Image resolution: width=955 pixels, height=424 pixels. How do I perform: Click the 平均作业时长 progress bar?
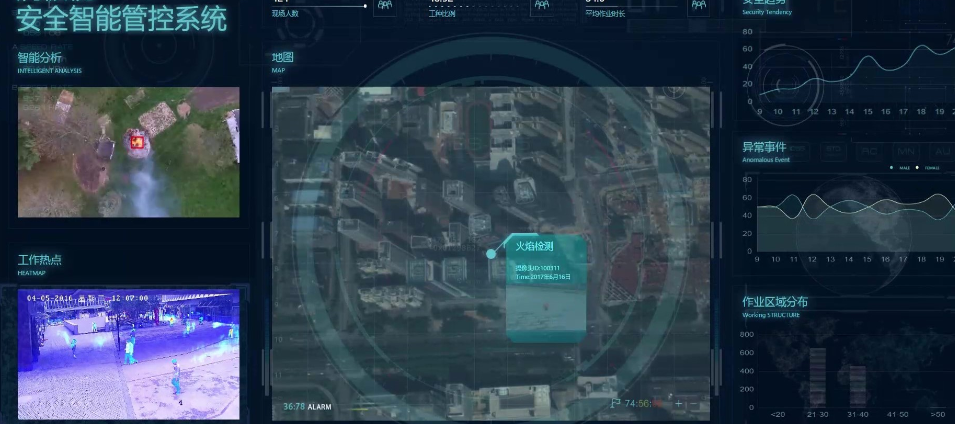click(632, 7)
